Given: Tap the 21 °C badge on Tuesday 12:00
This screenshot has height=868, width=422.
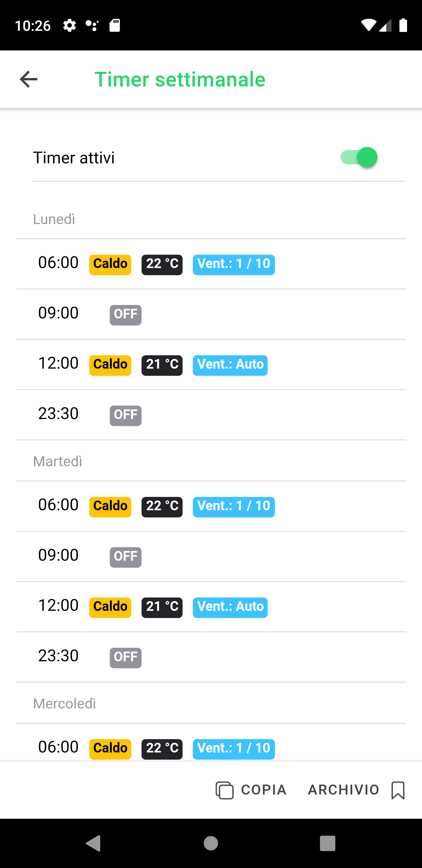Looking at the screenshot, I should (162, 607).
